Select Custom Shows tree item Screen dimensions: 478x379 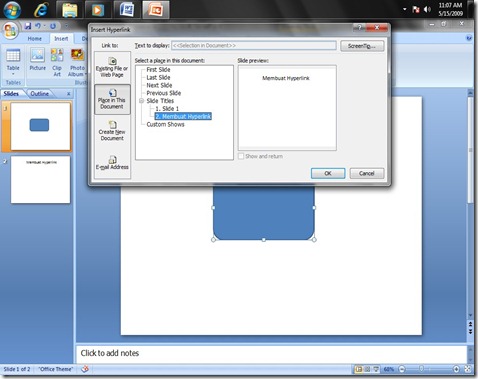[165, 124]
